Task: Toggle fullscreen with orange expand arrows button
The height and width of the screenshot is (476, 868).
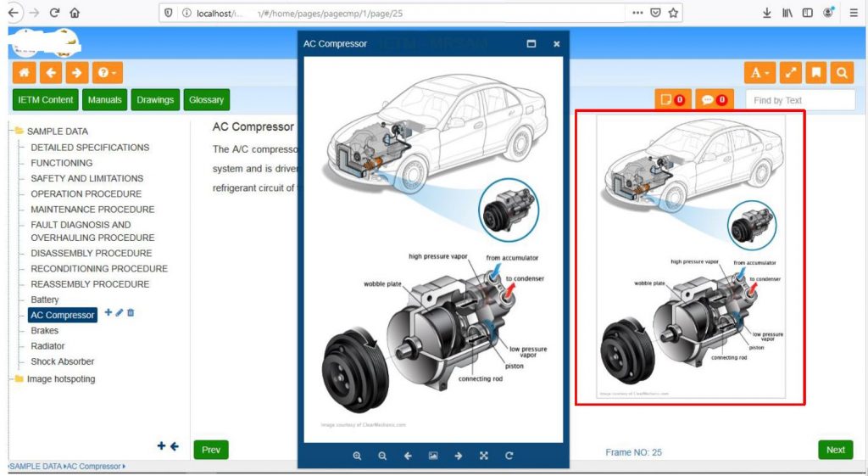Action: click(x=791, y=73)
